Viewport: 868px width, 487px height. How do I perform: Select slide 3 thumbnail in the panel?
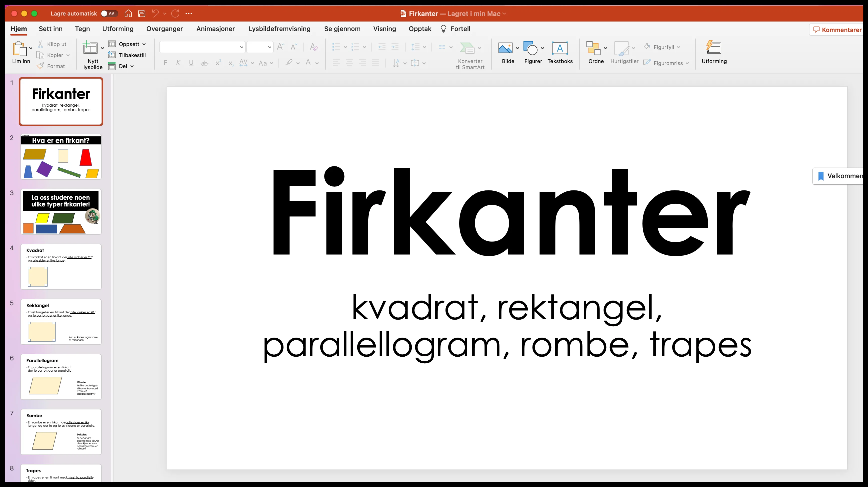[61, 212]
